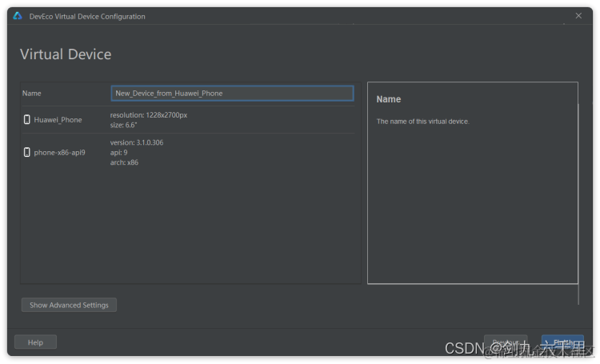Click 'The name of this virtual device.' text
The width and height of the screenshot is (600, 364).
click(423, 122)
